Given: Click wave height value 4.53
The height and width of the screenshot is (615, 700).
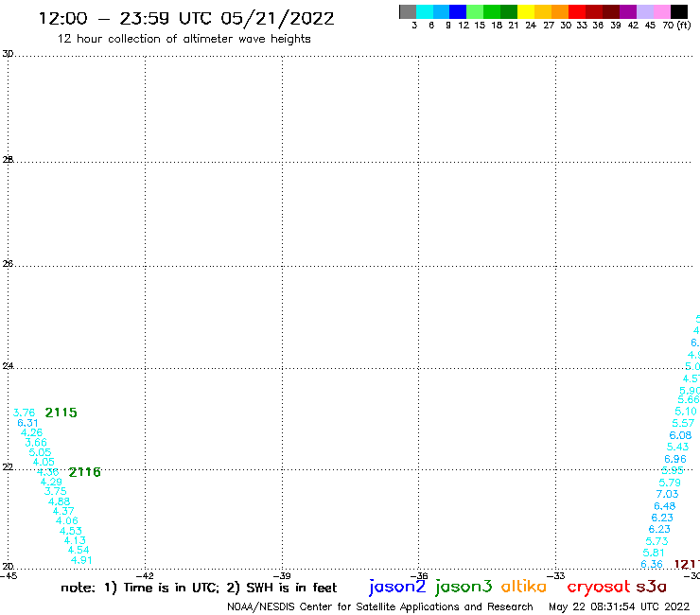Looking at the screenshot, I should point(71,531).
